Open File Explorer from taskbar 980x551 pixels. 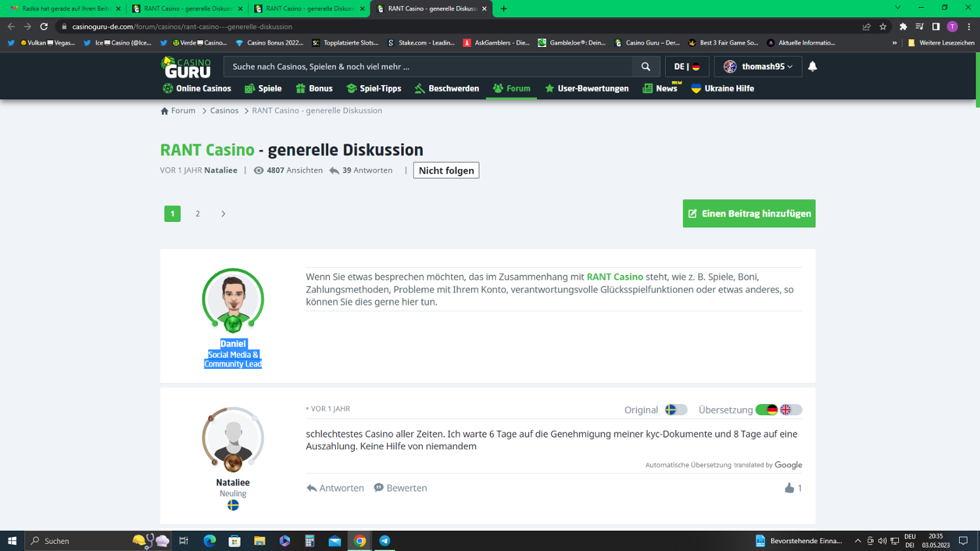(259, 541)
